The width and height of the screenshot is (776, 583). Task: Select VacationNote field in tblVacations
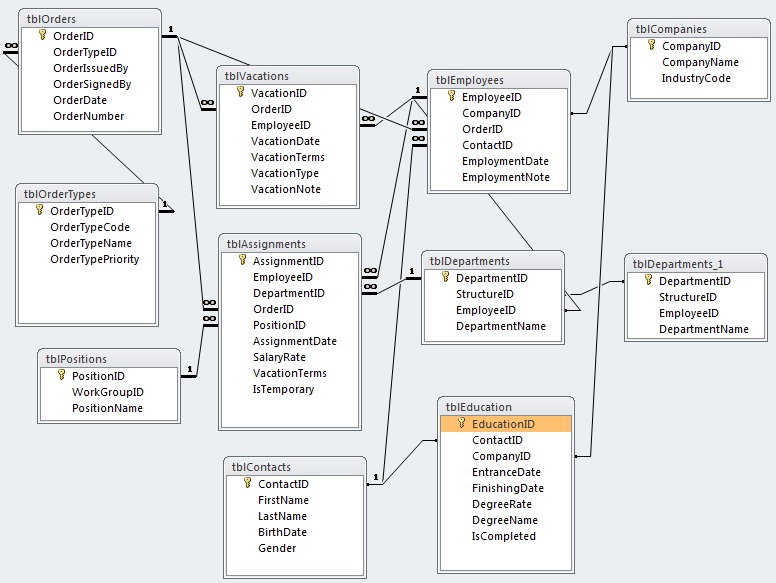tap(288, 189)
